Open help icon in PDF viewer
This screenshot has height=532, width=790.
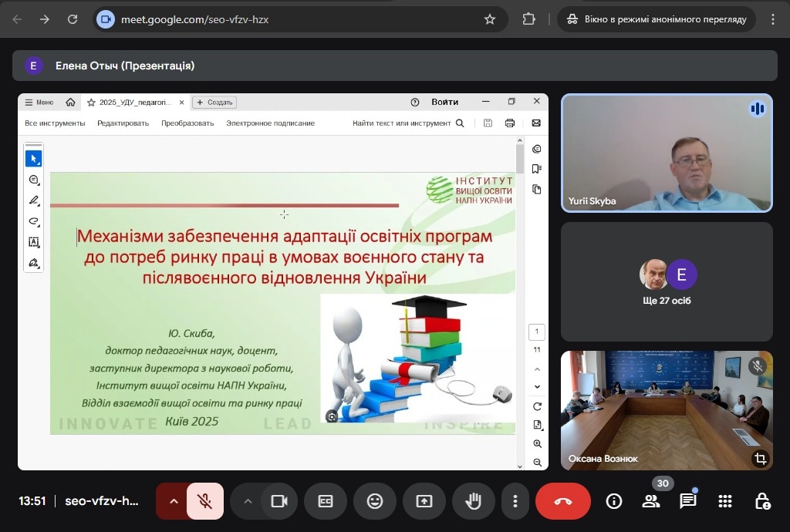click(414, 103)
